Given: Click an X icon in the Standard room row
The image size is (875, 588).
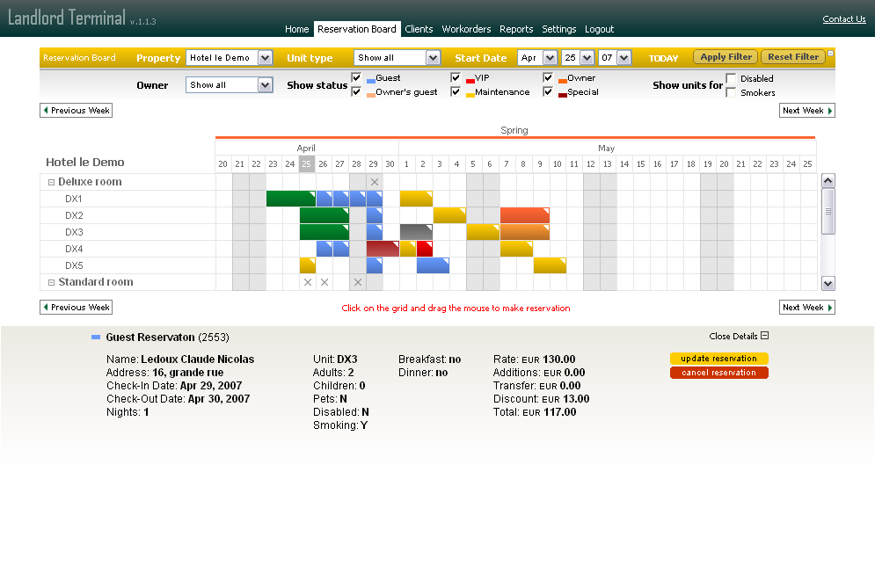Looking at the screenshot, I should point(307,282).
